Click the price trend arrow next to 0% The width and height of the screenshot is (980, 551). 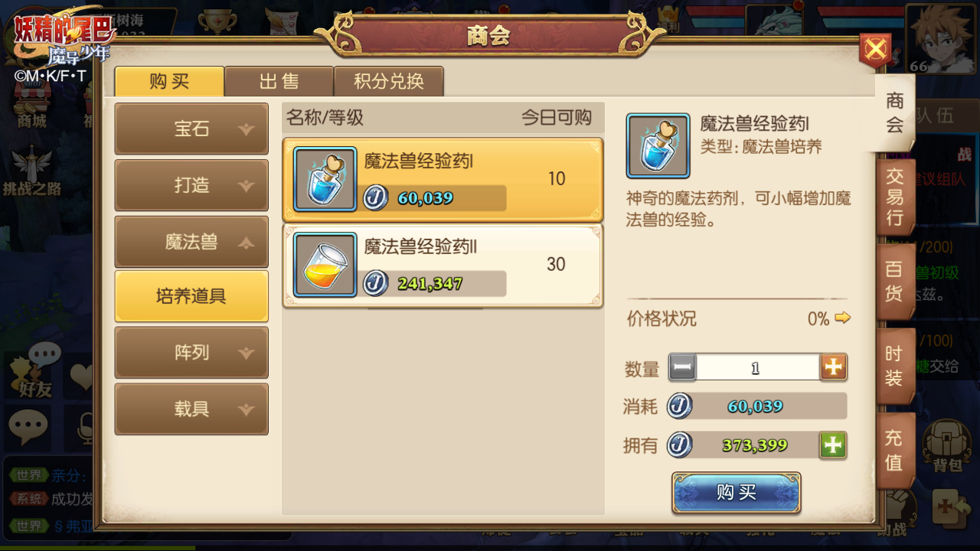(x=842, y=318)
